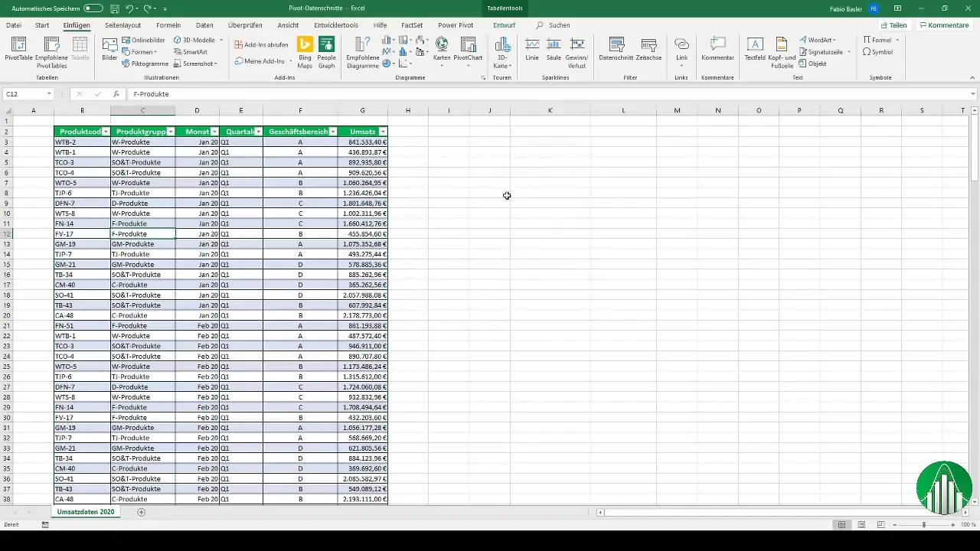Click the Teilen button
Screen dimensions: 980x551
[893, 25]
